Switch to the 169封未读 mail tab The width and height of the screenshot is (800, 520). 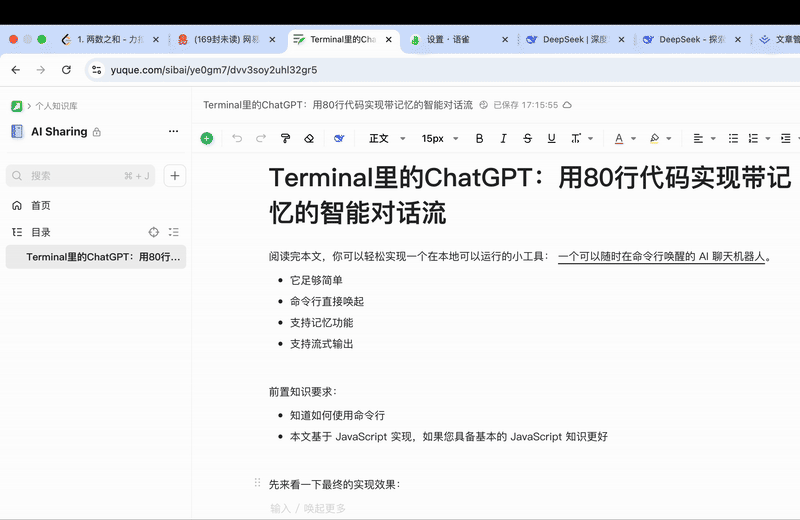pos(226,39)
